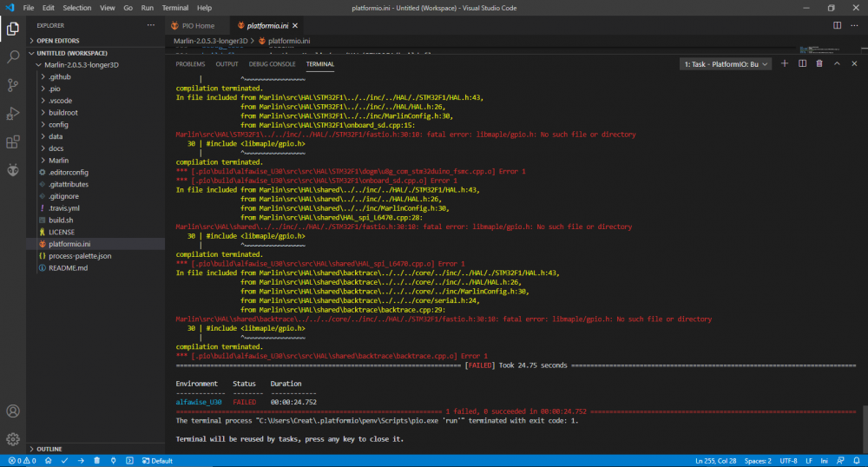Viewport: 868px width, 467px height.
Task: Collapse the Untitled (Workspace) section
Action: pos(95,53)
